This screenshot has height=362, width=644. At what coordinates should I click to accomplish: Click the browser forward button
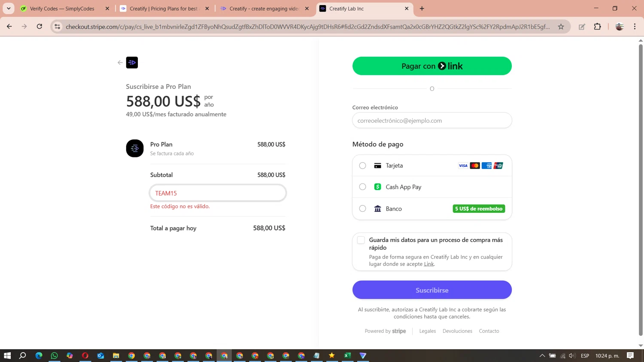click(24, 27)
